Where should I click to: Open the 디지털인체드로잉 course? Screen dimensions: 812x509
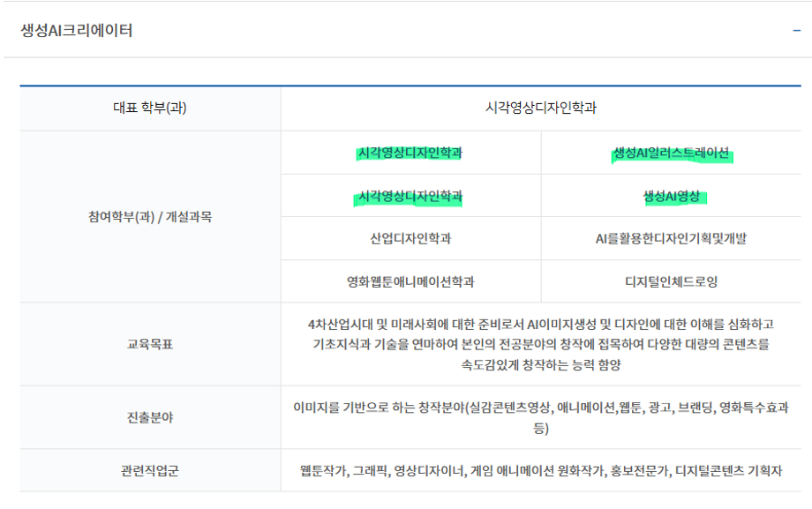(671, 282)
